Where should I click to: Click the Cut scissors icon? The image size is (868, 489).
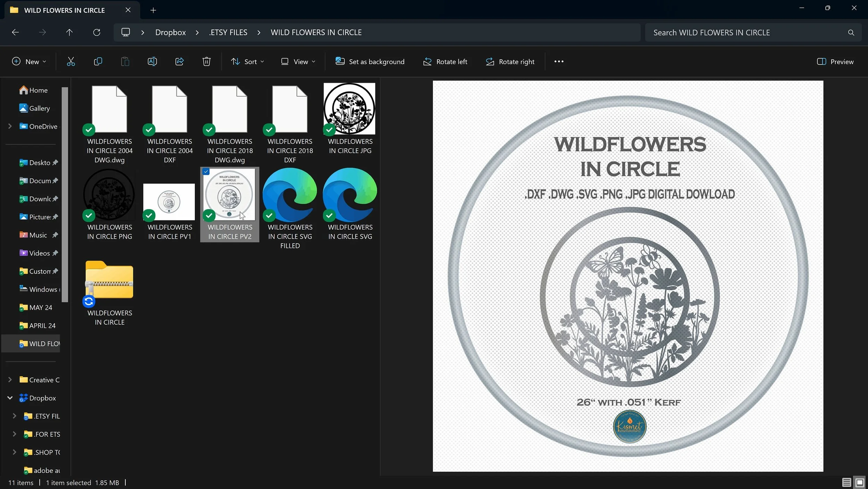71,62
